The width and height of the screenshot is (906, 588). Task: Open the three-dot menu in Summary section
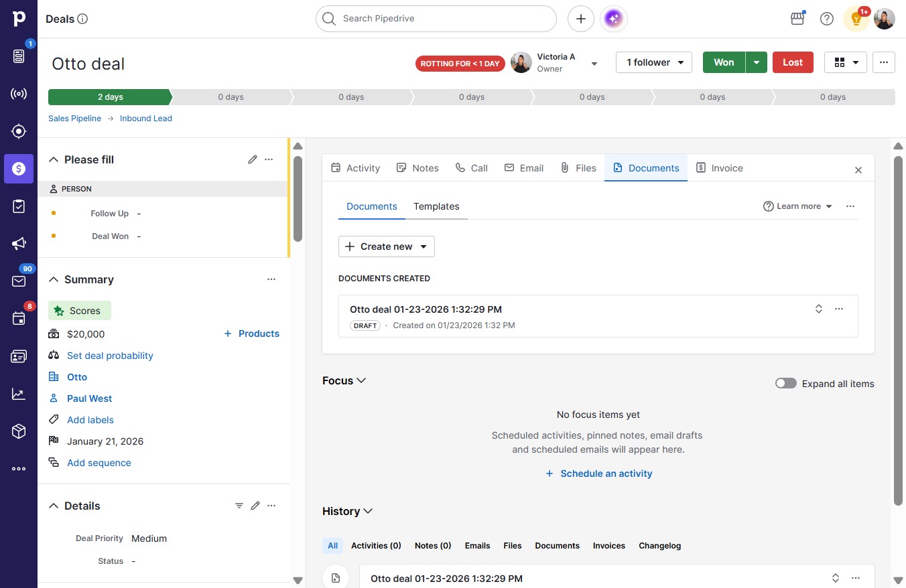pyautogui.click(x=271, y=279)
